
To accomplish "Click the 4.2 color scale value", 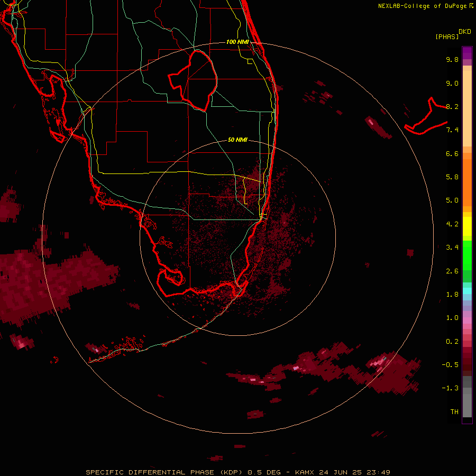I will tap(452, 224).
